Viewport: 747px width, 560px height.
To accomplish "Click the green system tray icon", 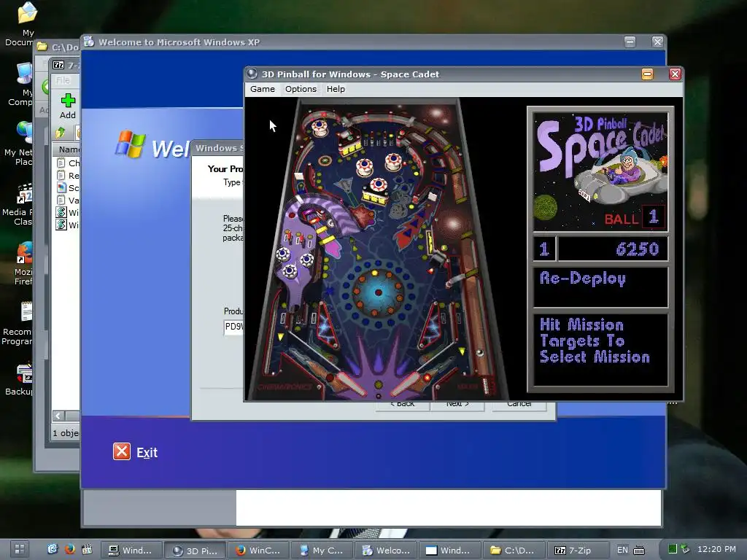I will [x=672, y=549].
